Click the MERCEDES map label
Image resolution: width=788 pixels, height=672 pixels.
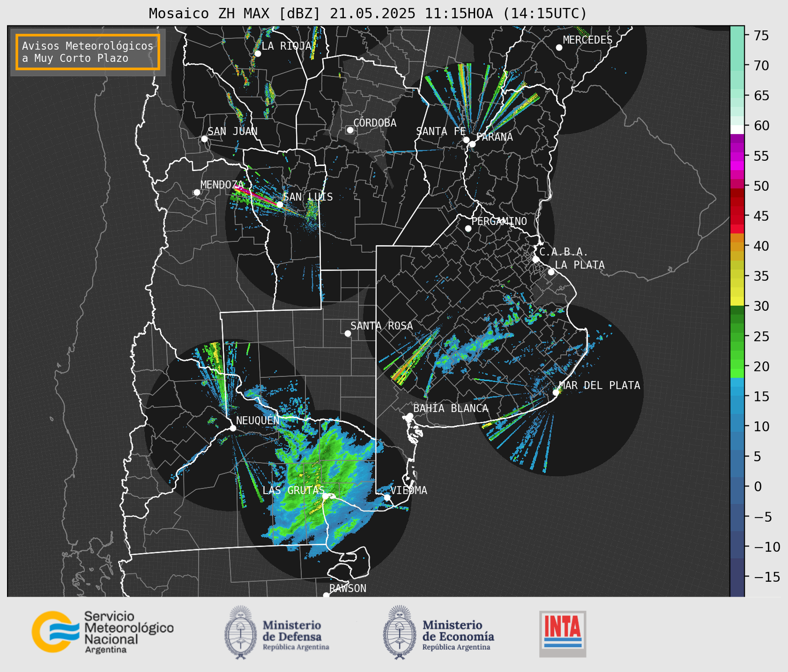point(587,40)
